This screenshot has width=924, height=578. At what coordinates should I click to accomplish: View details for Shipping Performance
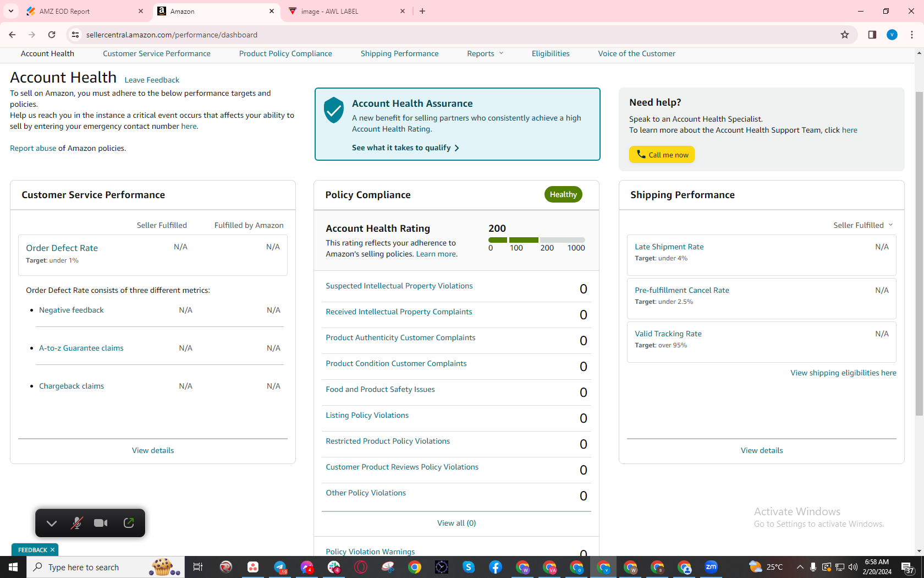point(762,450)
